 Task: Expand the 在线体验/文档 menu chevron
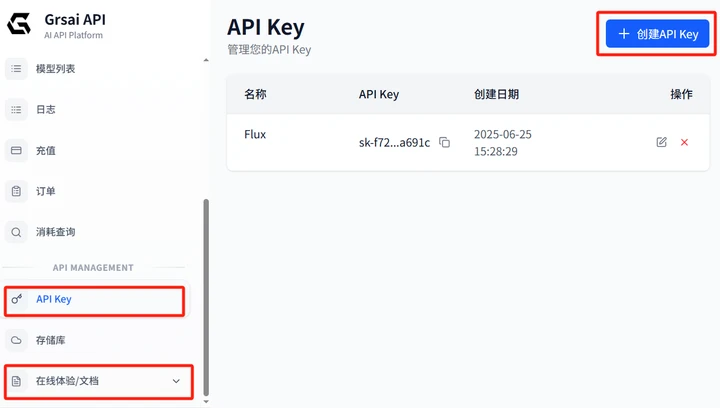tap(176, 381)
